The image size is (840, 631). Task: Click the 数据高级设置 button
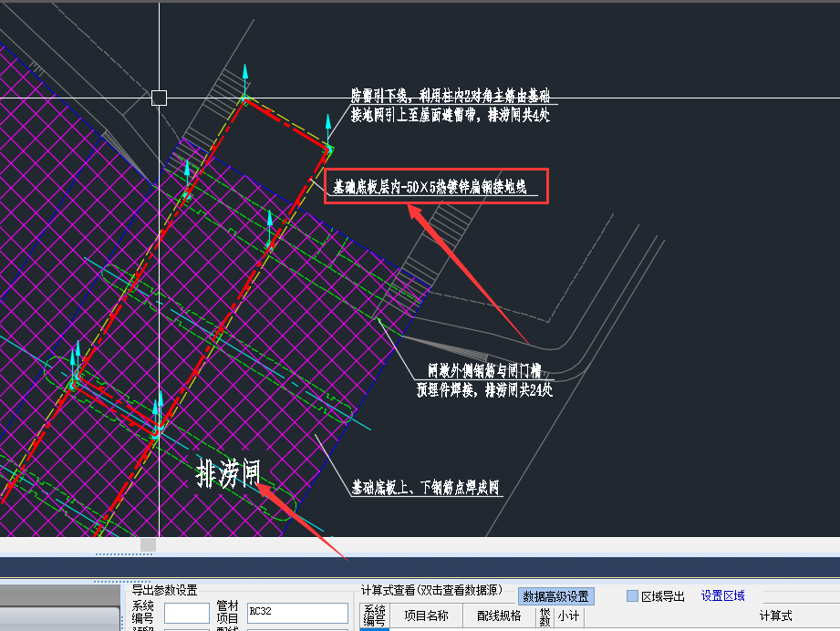click(555, 596)
